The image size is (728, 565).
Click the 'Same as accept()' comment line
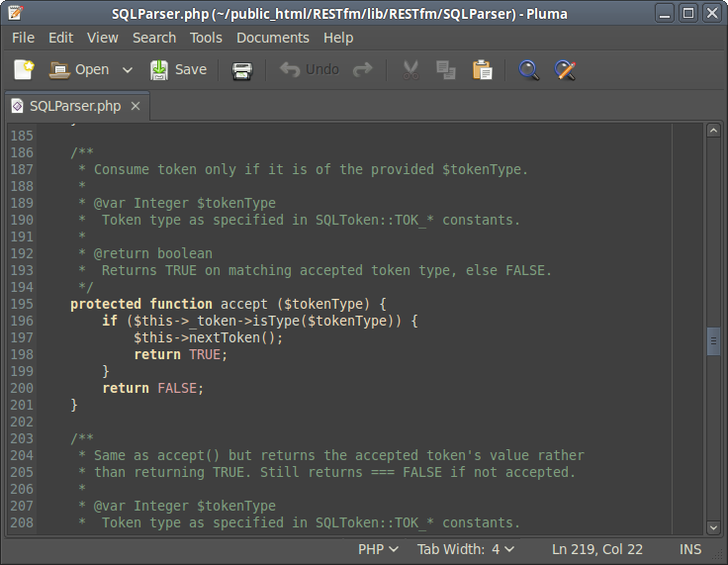(331, 456)
